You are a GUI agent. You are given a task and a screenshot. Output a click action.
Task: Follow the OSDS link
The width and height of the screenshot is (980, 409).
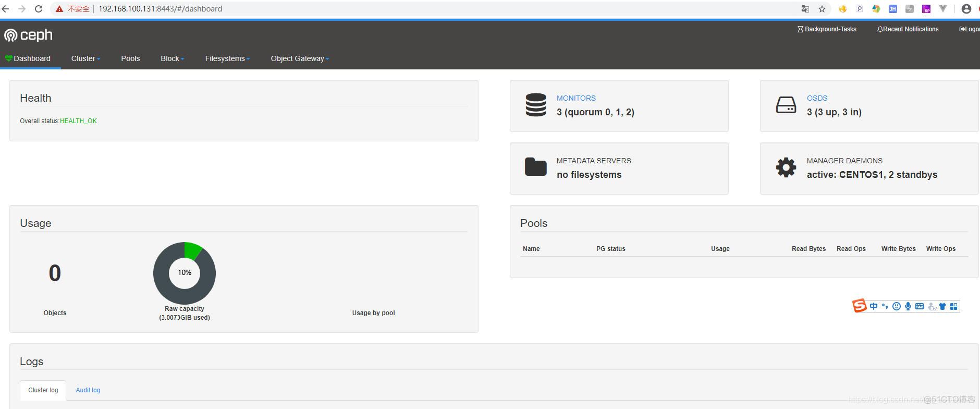[817, 98]
